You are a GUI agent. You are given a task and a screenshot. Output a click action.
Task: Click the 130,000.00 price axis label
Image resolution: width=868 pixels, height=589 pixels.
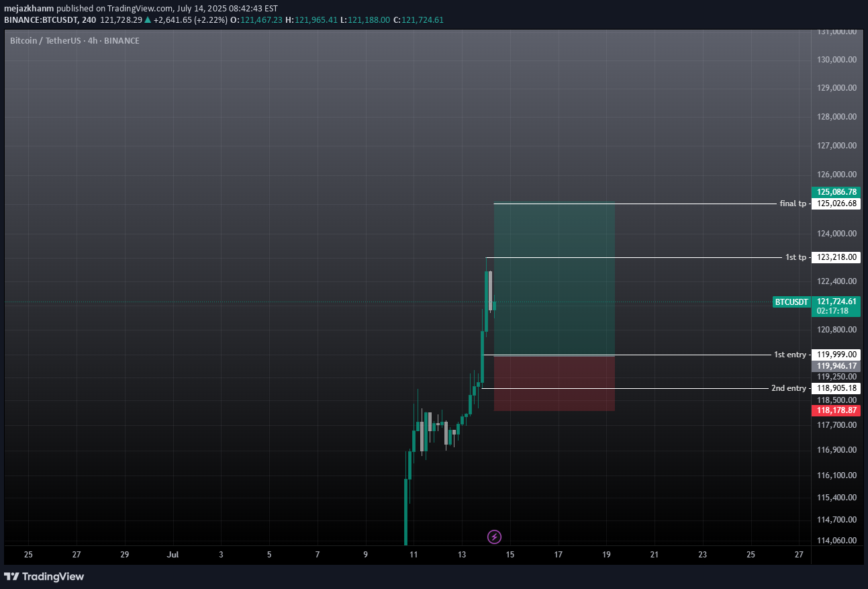(836, 60)
